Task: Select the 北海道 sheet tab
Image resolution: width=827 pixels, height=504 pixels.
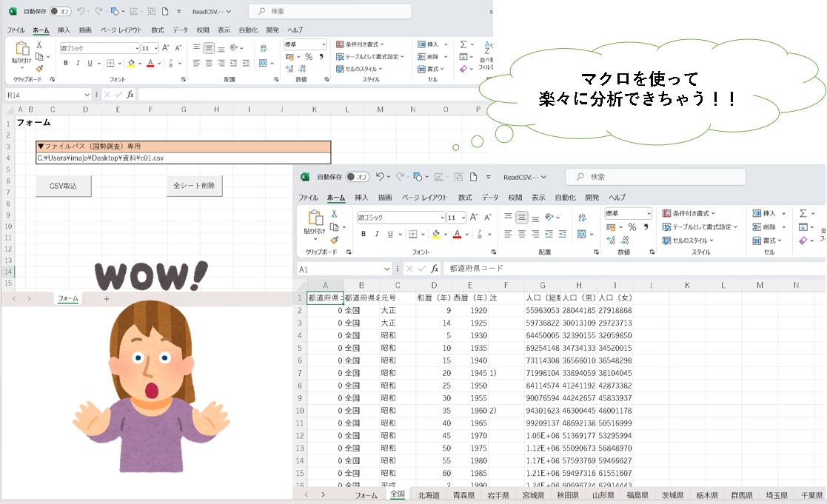Action: tap(429, 495)
